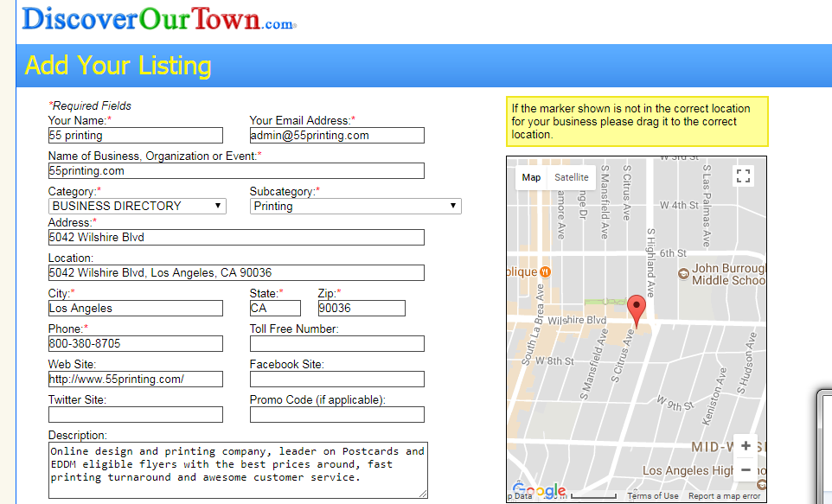Focus the City field containing Los Angeles
Viewport: 832px width, 504px height.
135,309
